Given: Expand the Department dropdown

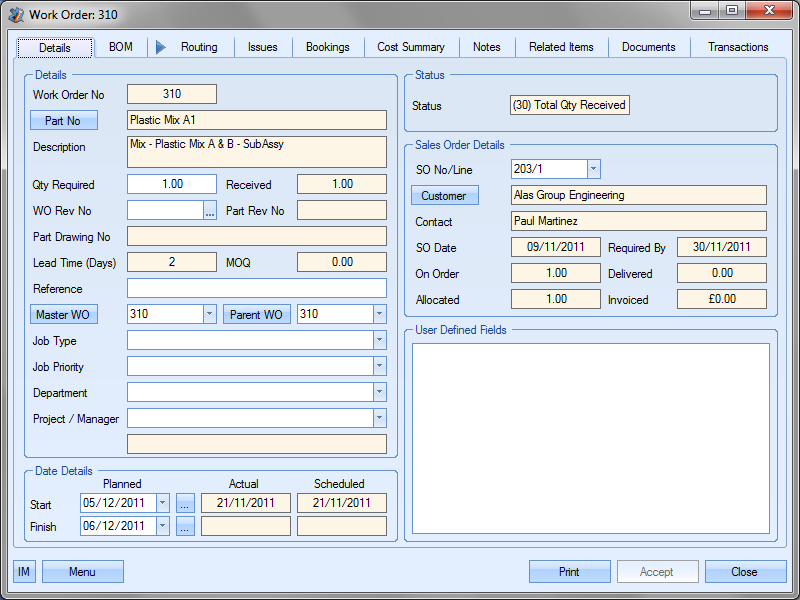Looking at the screenshot, I should click(379, 392).
